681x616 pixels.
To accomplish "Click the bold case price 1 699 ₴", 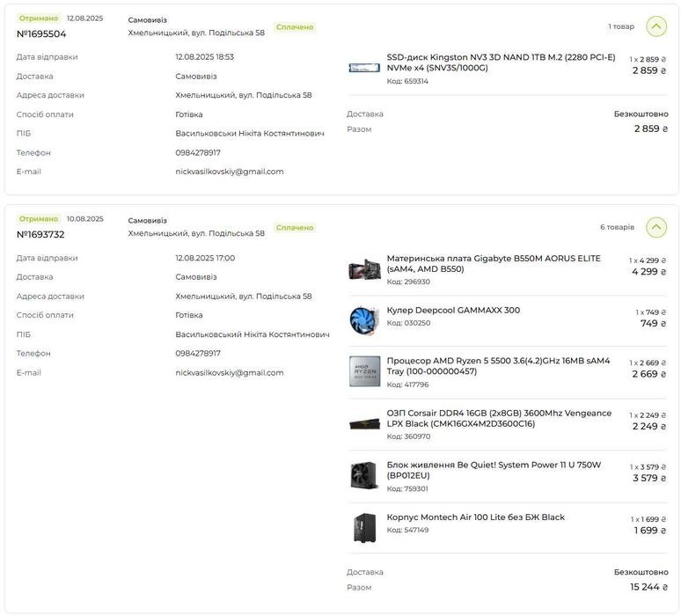I will tap(649, 531).
